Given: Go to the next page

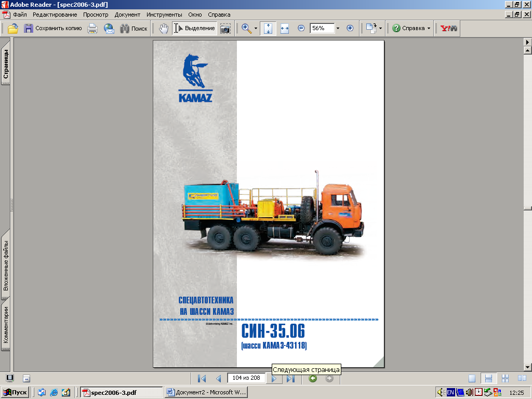Looking at the screenshot, I should pyautogui.click(x=274, y=378).
